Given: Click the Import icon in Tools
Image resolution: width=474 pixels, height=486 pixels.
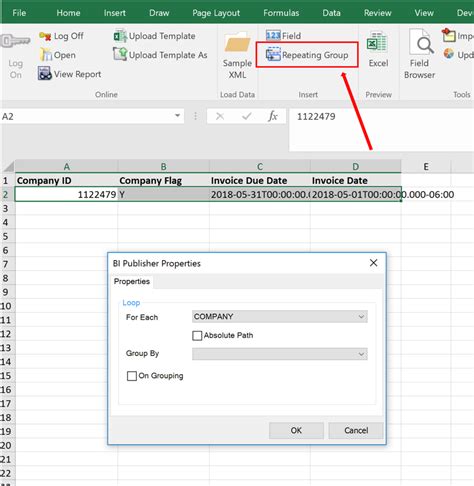Looking at the screenshot, I should (x=449, y=35).
